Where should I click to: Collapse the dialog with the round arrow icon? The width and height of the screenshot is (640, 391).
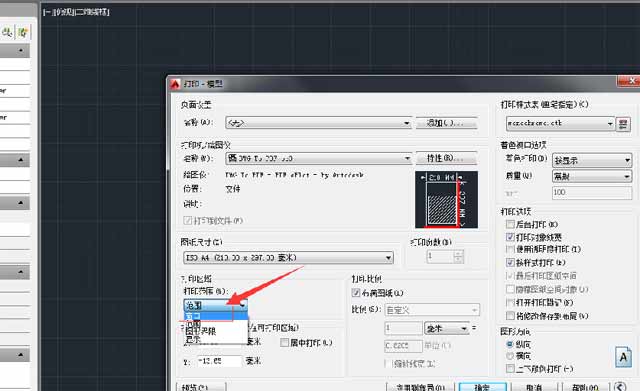620,387
